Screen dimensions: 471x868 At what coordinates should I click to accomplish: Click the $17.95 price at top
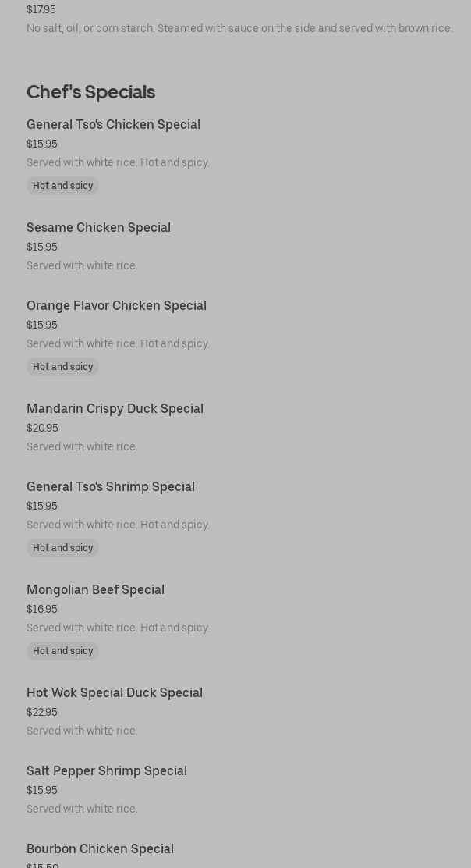click(x=41, y=10)
